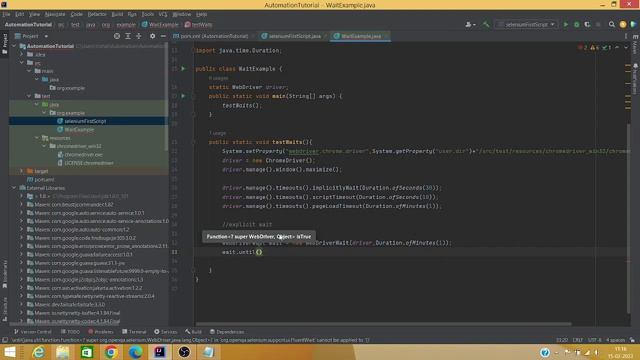The width and height of the screenshot is (640, 360).
Task: Select chromedriver.exe in the project tree
Action: click(x=83, y=155)
